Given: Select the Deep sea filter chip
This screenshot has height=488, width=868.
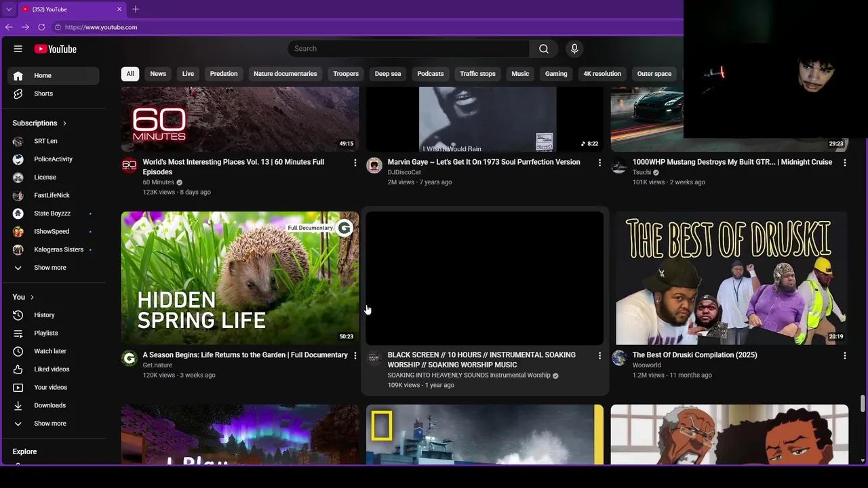Looking at the screenshot, I should pos(388,74).
